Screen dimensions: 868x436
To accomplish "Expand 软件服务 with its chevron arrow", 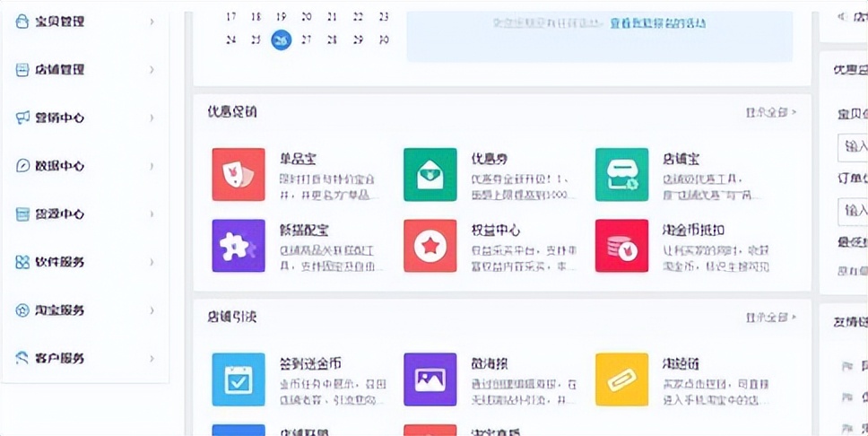I will (x=152, y=262).
